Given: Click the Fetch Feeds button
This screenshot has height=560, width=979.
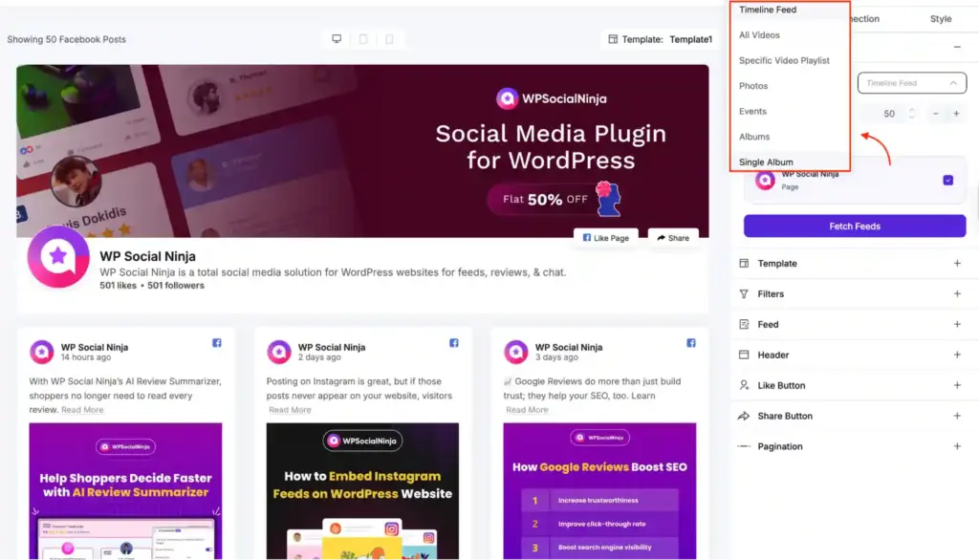Looking at the screenshot, I should pos(854,225).
